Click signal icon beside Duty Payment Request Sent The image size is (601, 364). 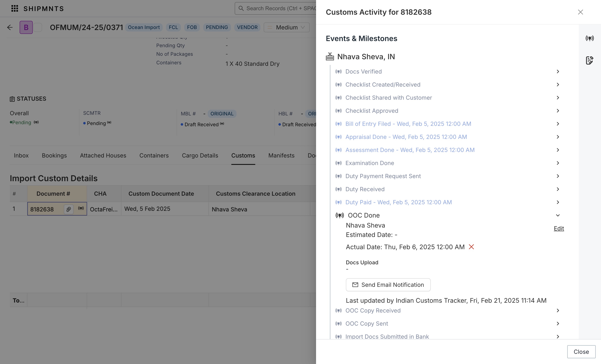coord(338,176)
